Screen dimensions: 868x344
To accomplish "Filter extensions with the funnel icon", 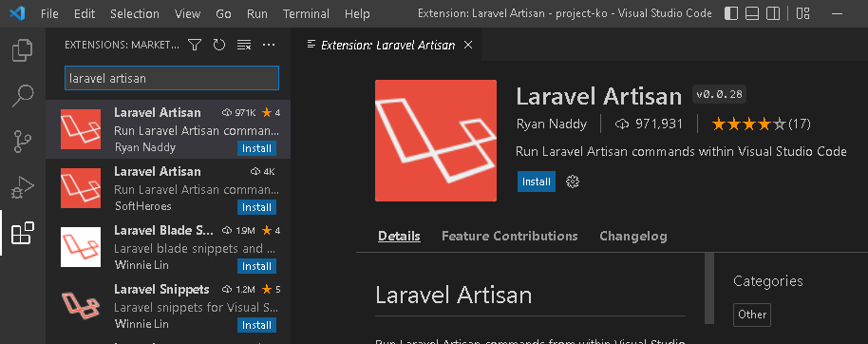I will tap(195, 45).
